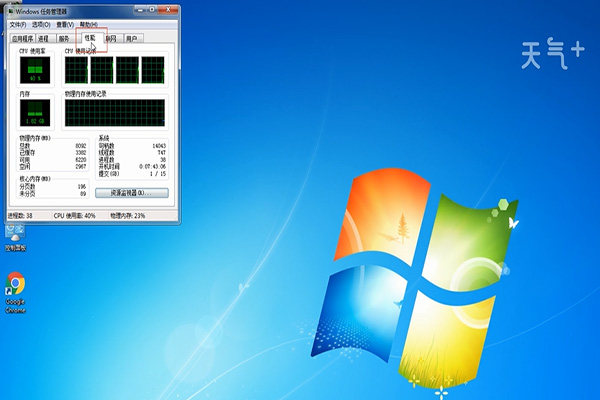The image size is (600, 400).
Task: Click the 分页数 row under 核心内存
Action: 53,187
